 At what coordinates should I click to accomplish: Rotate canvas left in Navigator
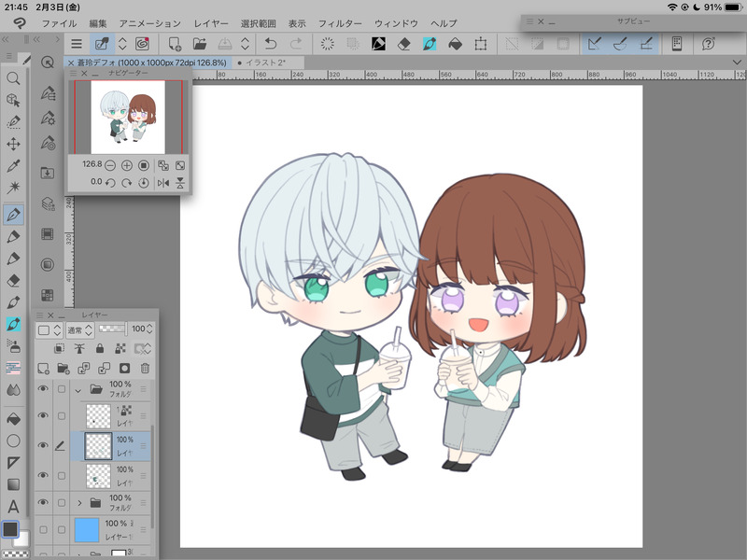pyautogui.click(x=110, y=183)
